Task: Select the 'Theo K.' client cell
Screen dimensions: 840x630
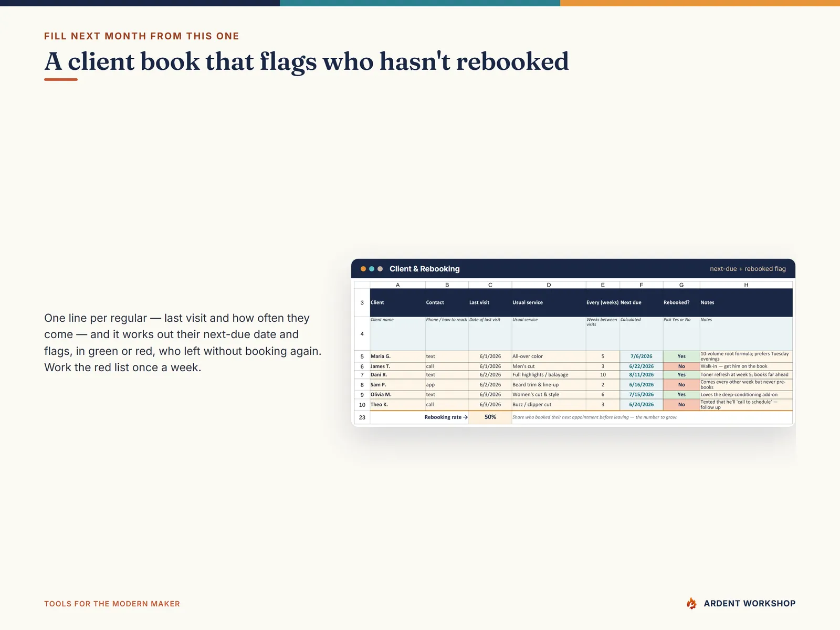Action: 397,405
